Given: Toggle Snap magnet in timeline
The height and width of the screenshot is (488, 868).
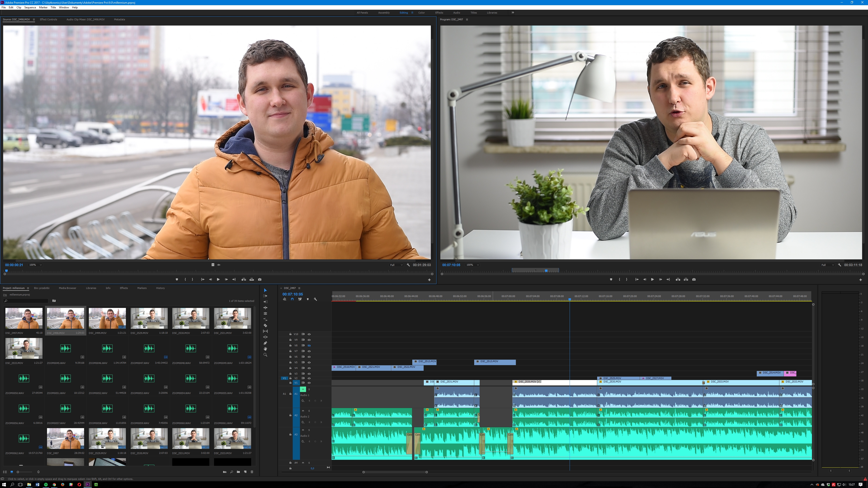Looking at the screenshot, I should (292, 299).
